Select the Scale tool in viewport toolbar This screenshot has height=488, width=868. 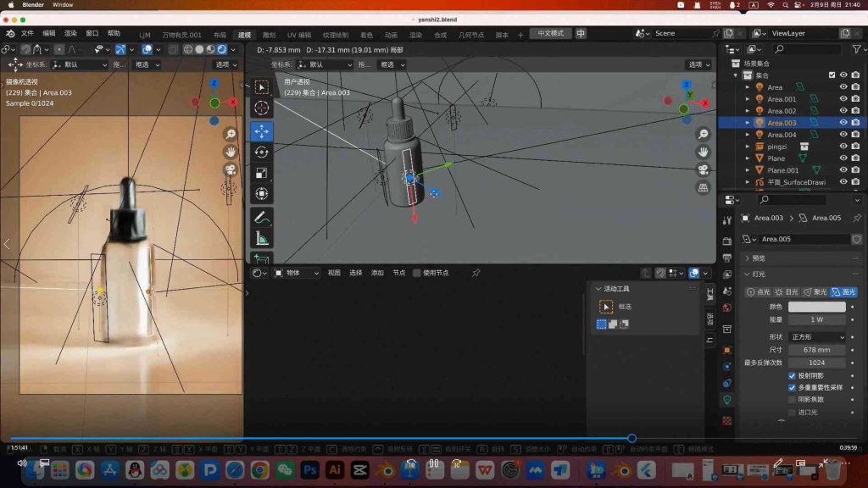click(x=261, y=174)
